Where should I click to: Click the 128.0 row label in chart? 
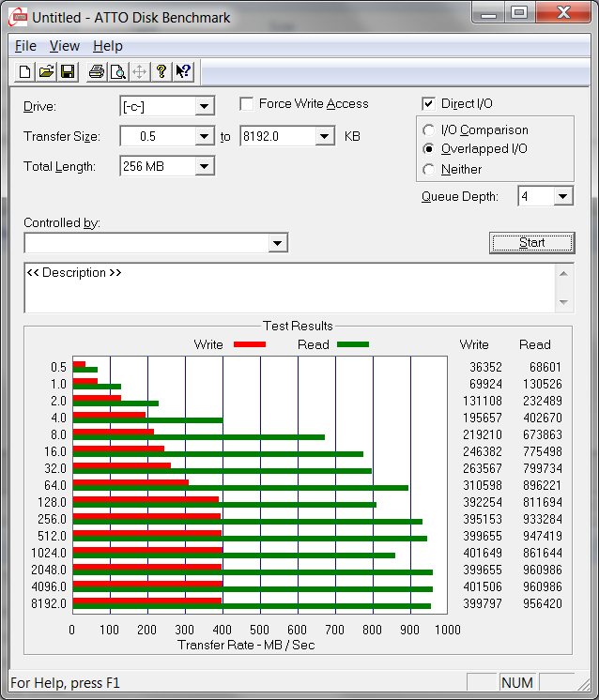pyautogui.click(x=52, y=502)
